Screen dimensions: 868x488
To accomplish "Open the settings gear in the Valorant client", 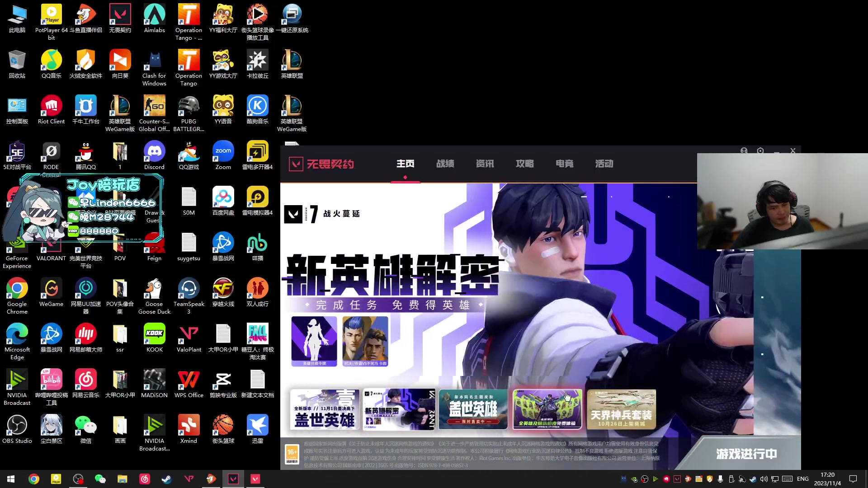I will click(760, 150).
